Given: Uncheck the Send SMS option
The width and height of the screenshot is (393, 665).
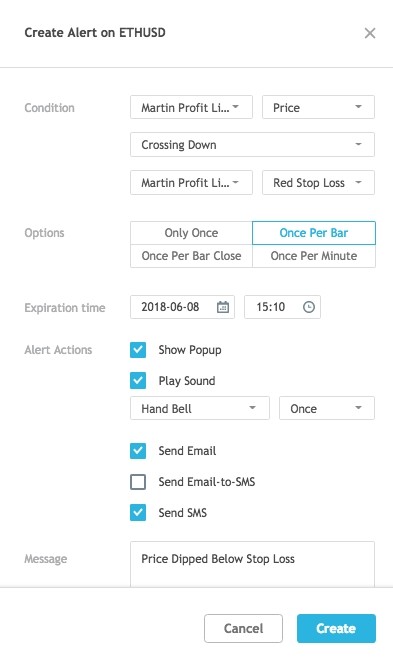Looking at the screenshot, I should 138,512.
